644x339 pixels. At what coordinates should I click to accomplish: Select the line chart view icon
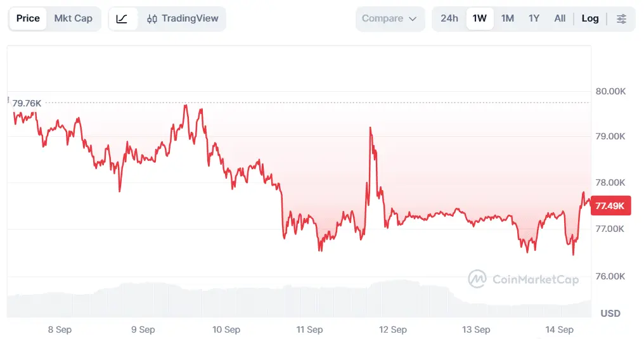(x=122, y=18)
